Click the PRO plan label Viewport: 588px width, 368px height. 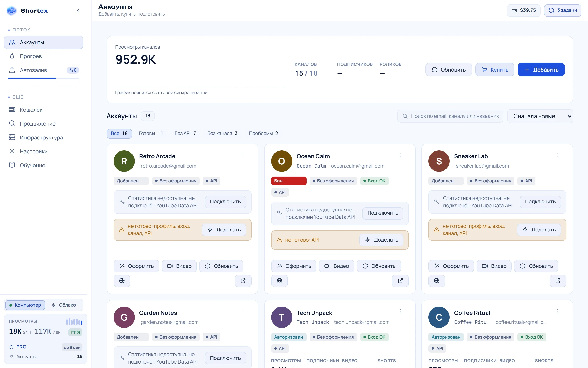coord(21,347)
